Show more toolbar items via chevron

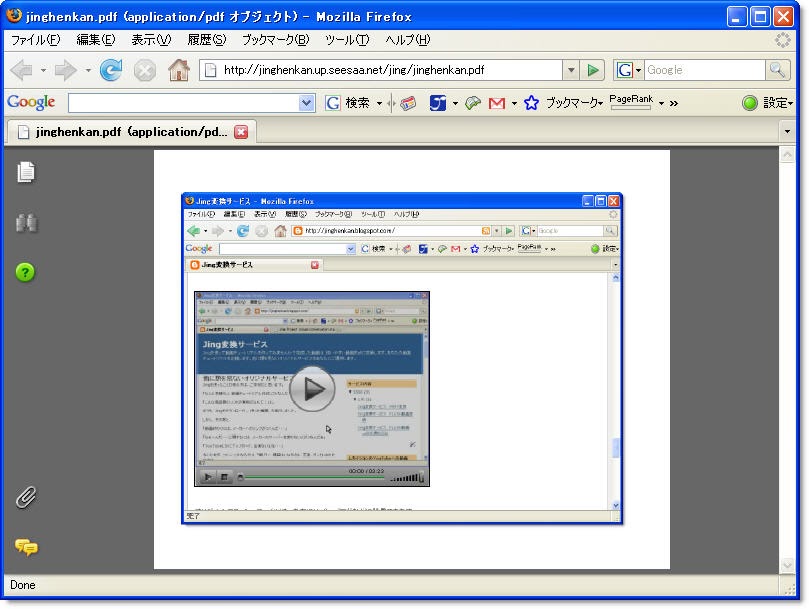(673, 103)
